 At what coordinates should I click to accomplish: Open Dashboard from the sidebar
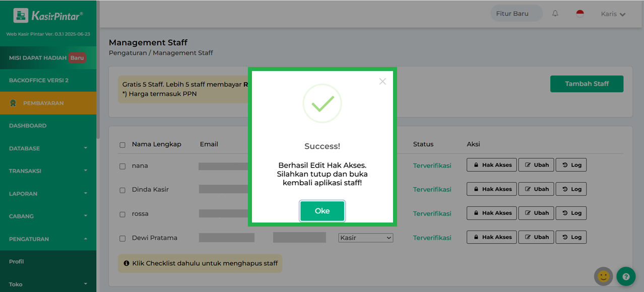[x=28, y=126]
